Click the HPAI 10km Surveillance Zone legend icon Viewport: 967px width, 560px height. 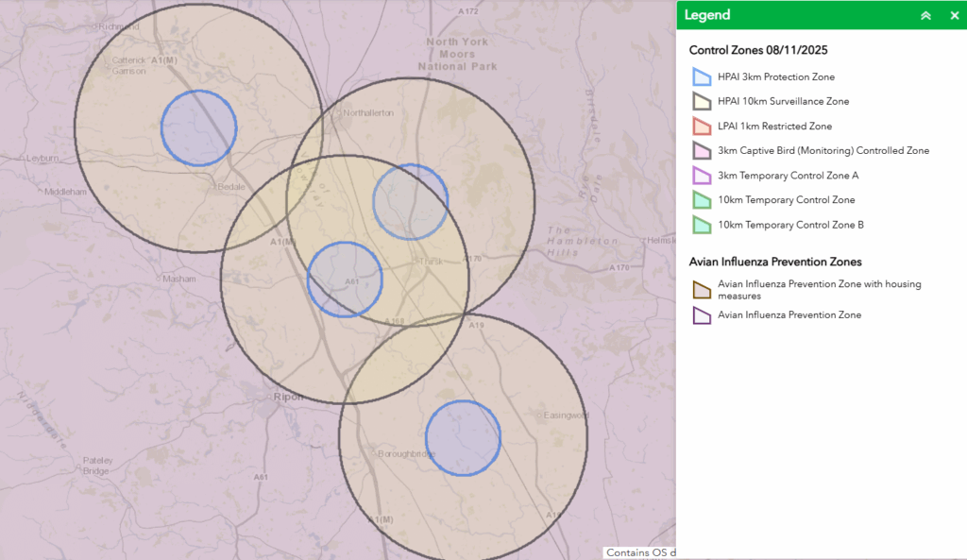click(x=701, y=101)
